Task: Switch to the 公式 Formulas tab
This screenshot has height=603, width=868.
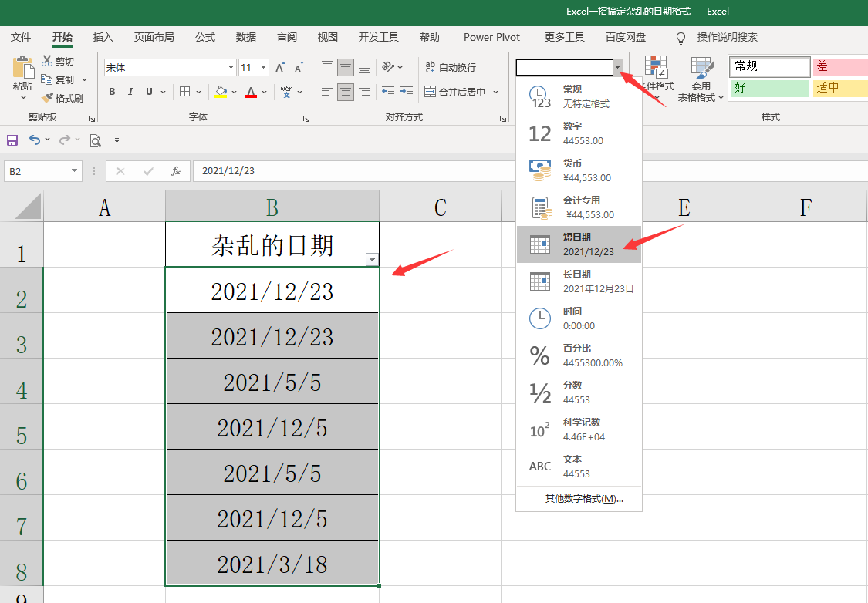Action: (x=205, y=37)
